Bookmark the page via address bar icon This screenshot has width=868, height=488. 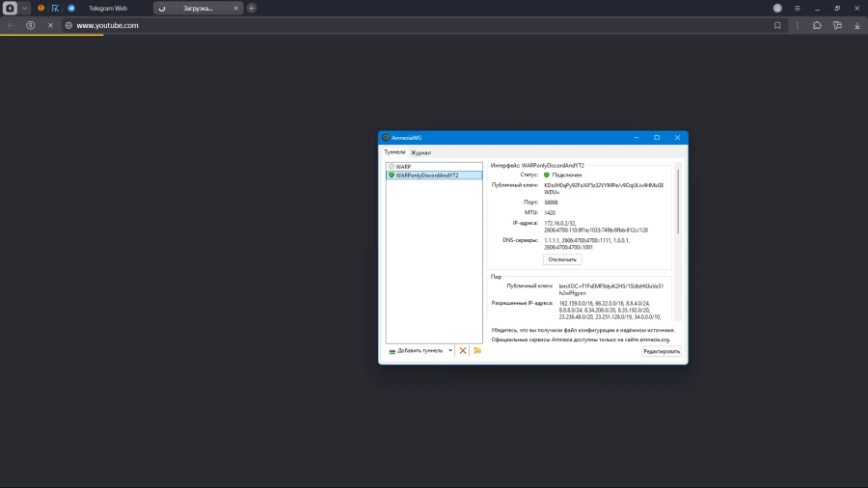[x=777, y=26]
